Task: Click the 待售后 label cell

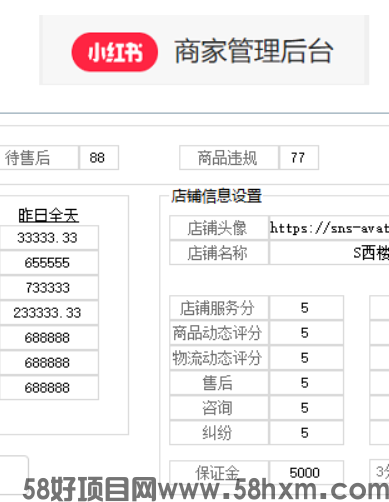Action: [39, 158]
